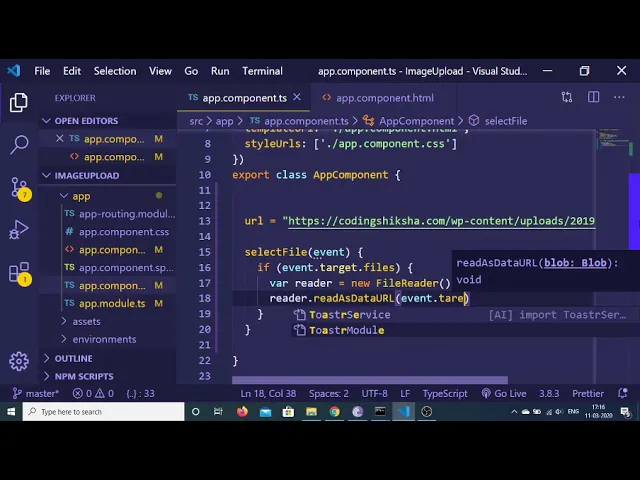This screenshot has width=640, height=480.
Task: Open Source Control view with 7 changes
Action: [x=20, y=189]
